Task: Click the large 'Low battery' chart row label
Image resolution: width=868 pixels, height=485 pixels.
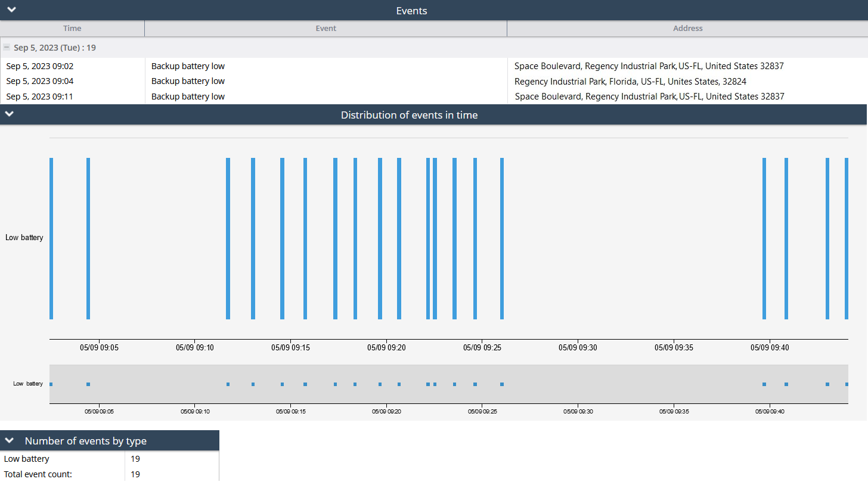Action: pos(24,238)
